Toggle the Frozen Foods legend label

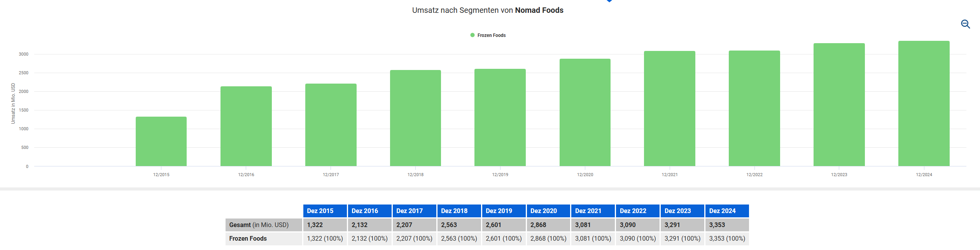point(492,35)
